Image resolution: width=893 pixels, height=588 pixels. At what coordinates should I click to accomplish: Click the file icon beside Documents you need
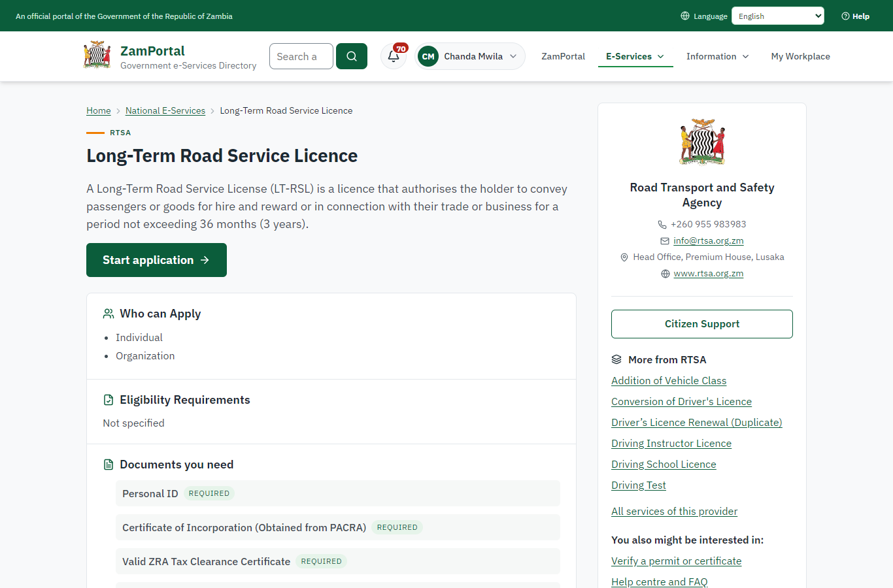click(x=109, y=465)
